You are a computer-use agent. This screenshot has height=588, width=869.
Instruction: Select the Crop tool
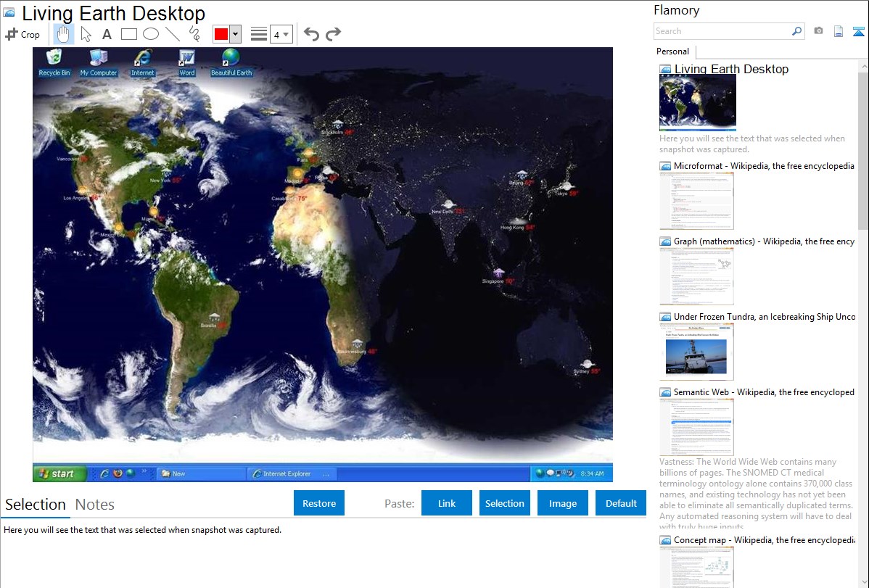[x=22, y=34]
